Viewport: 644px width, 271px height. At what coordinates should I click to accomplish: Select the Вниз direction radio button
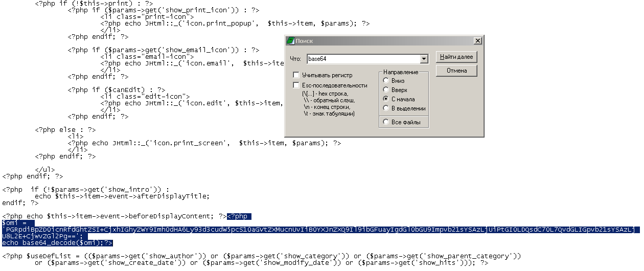[x=386, y=81]
